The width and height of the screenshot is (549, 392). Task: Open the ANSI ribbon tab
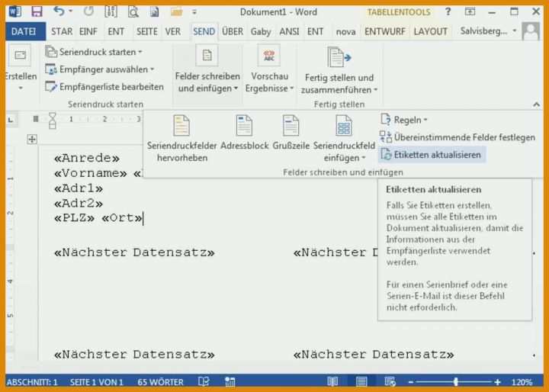pyautogui.click(x=289, y=31)
